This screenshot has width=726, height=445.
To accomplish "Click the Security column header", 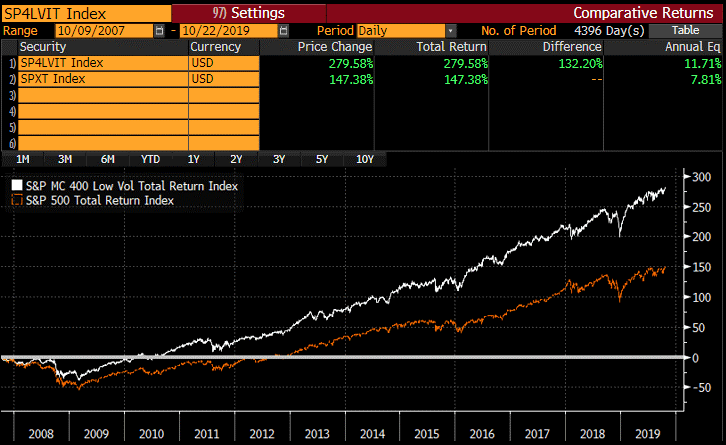I will 103,47.
